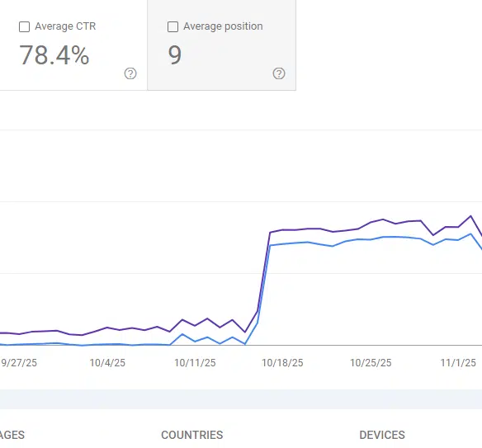Open help icon in Average CTR card
Screen dimensions: 482x448
pyautogui.click(x=130, y=73)
